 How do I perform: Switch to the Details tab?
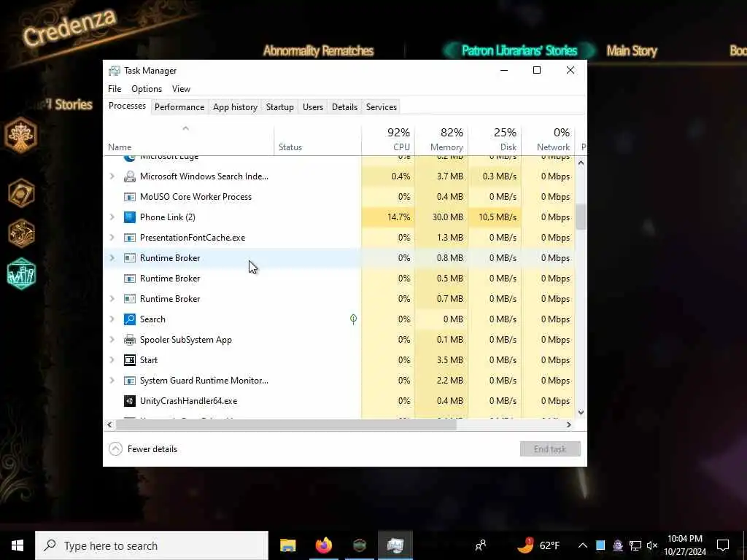[x=344, y=107]
